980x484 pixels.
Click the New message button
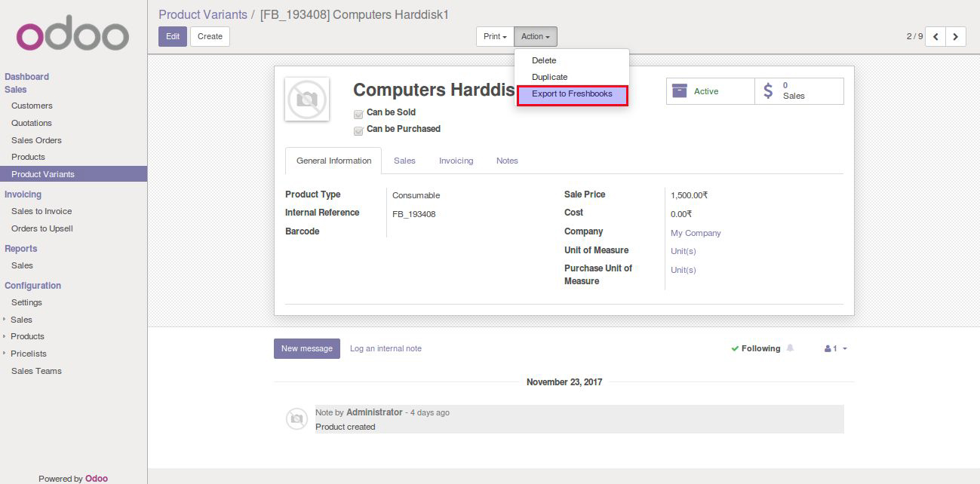(x=307, y=348)
